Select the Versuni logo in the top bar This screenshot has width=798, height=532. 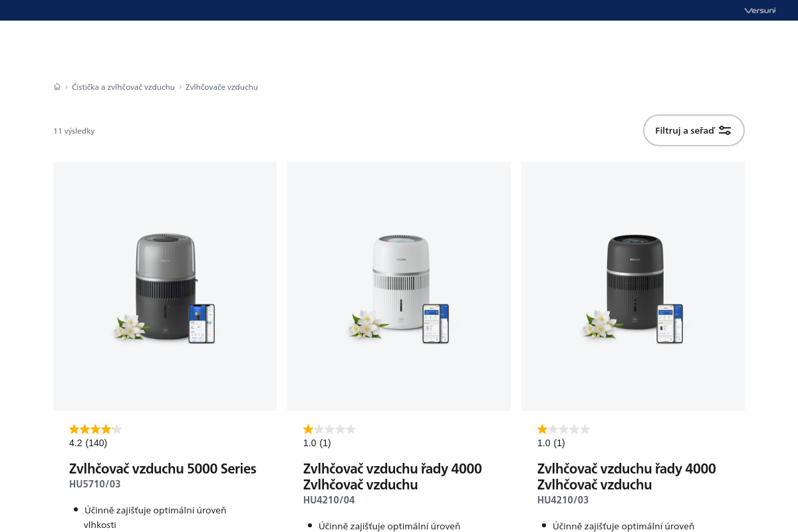point(759,10)
